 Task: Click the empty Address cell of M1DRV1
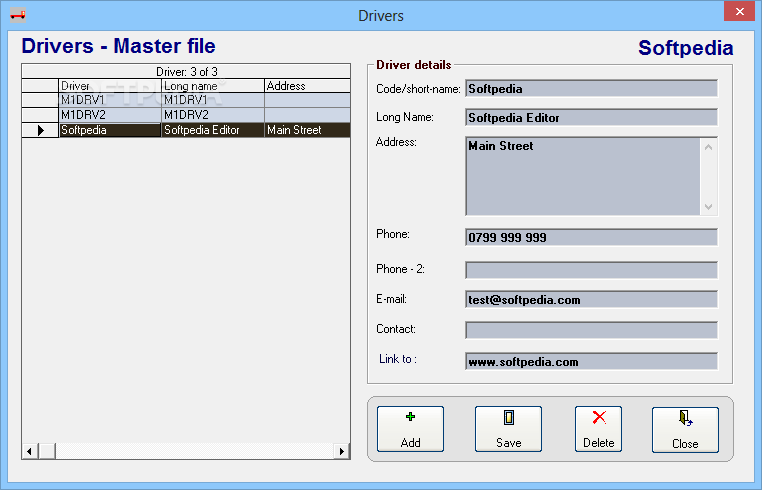[x=307, y=100]
